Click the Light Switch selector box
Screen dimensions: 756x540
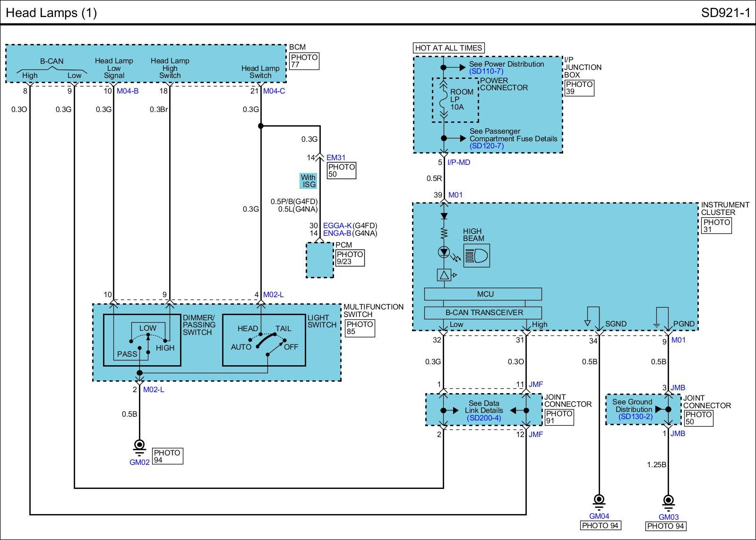(264, 340)
